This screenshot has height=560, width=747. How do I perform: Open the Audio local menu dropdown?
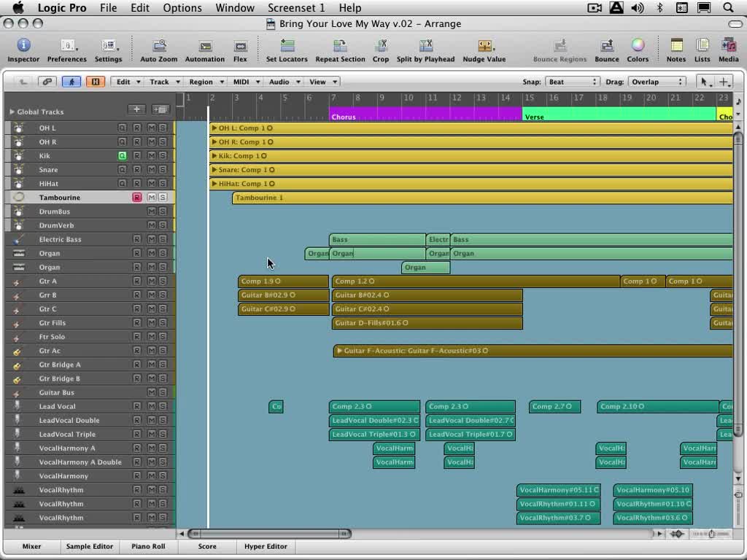point(284,82)
